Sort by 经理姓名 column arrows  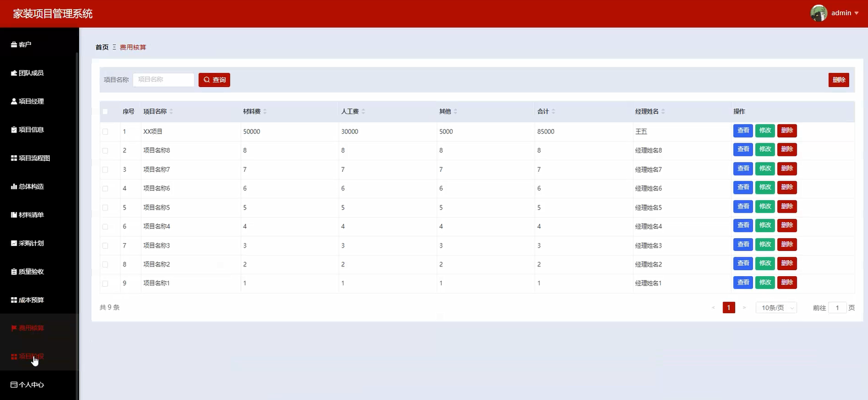(663, 112)
